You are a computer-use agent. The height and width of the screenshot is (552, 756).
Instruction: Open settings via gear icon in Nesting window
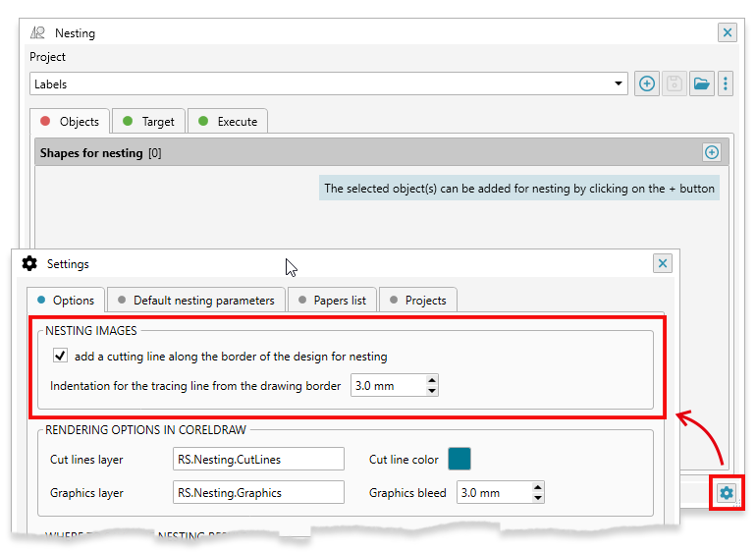(x=727, y=493)
